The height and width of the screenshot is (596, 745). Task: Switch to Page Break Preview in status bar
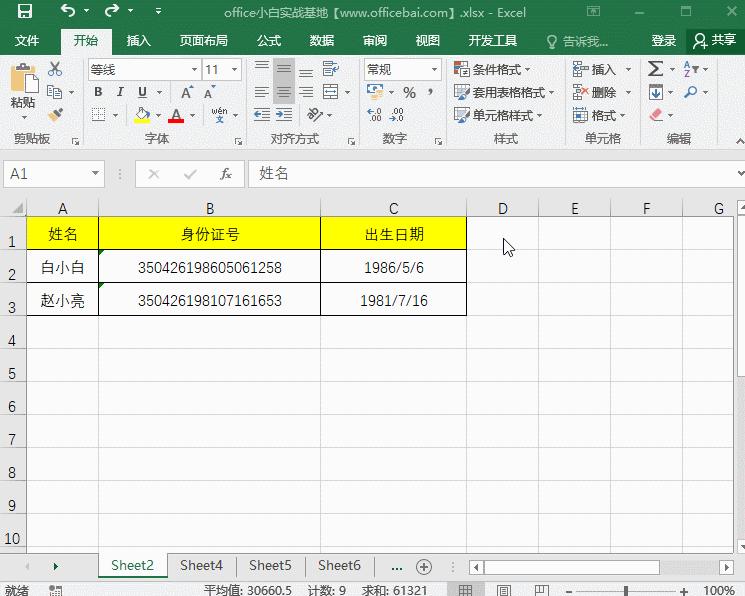click(x=542, y=590)
